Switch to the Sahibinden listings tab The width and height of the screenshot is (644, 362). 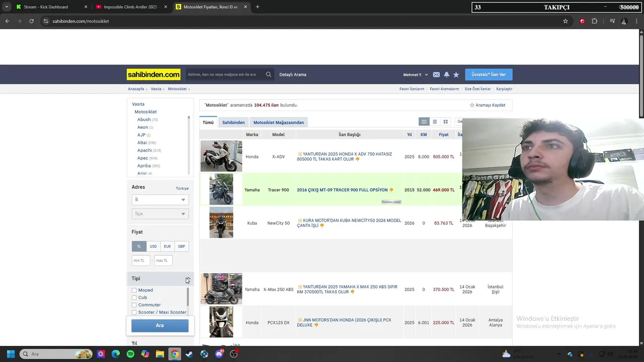[x=233, y=122]
